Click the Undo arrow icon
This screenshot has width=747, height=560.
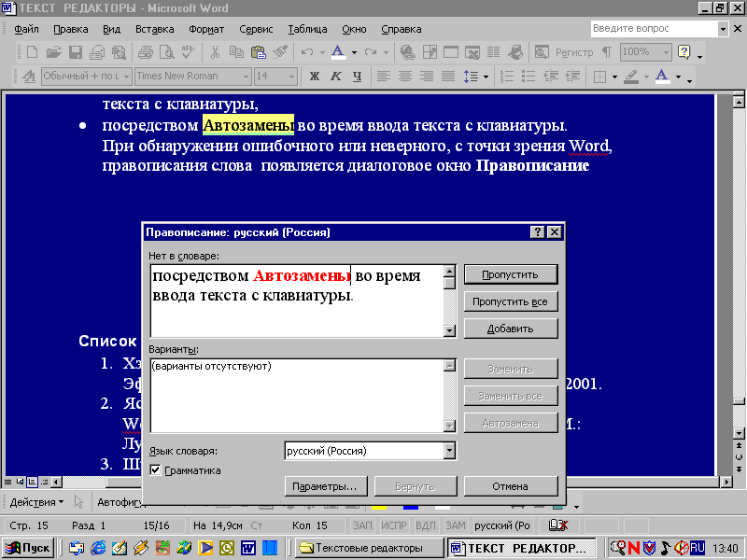click(307, 52)
